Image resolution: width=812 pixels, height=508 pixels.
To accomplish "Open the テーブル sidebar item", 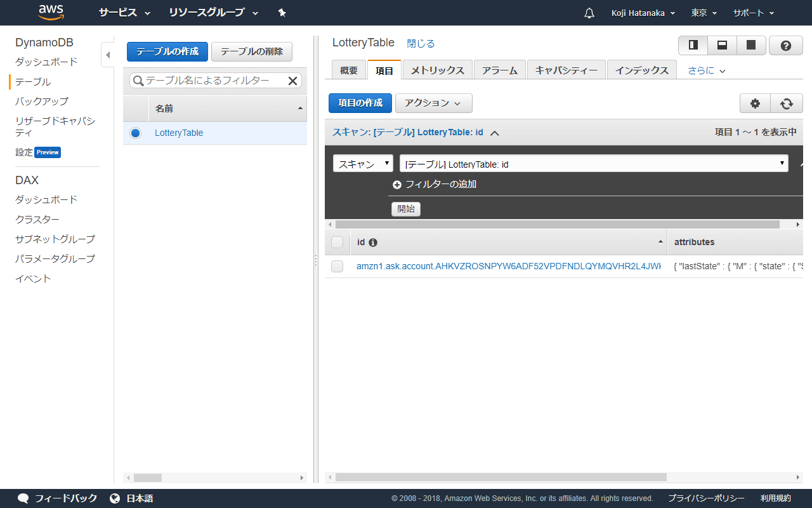I will tap(33, 82).
